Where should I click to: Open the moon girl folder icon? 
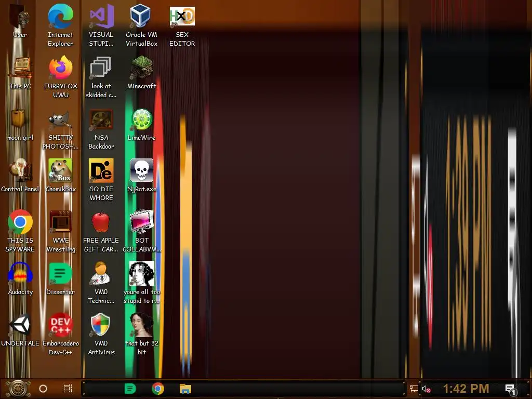20,125
